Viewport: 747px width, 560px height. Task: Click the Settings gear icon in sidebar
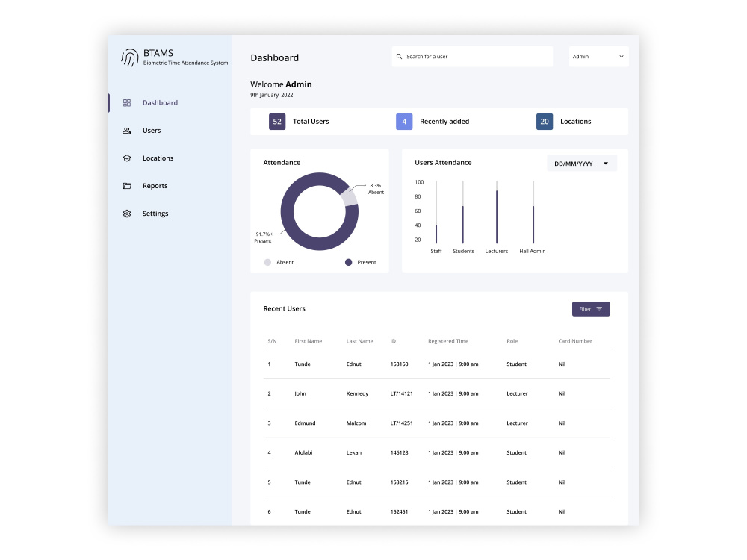click(127, 214)
